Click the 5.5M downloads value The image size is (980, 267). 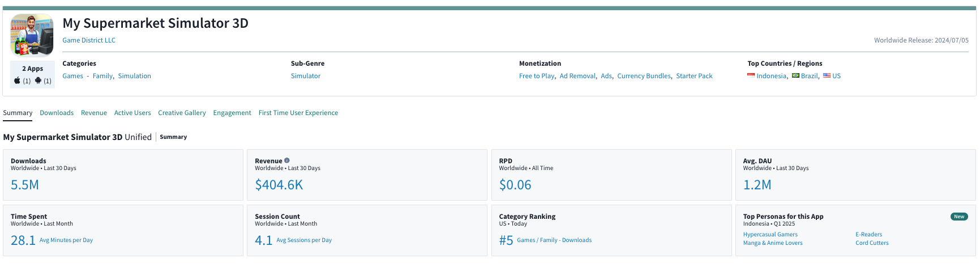pos(25,185)
